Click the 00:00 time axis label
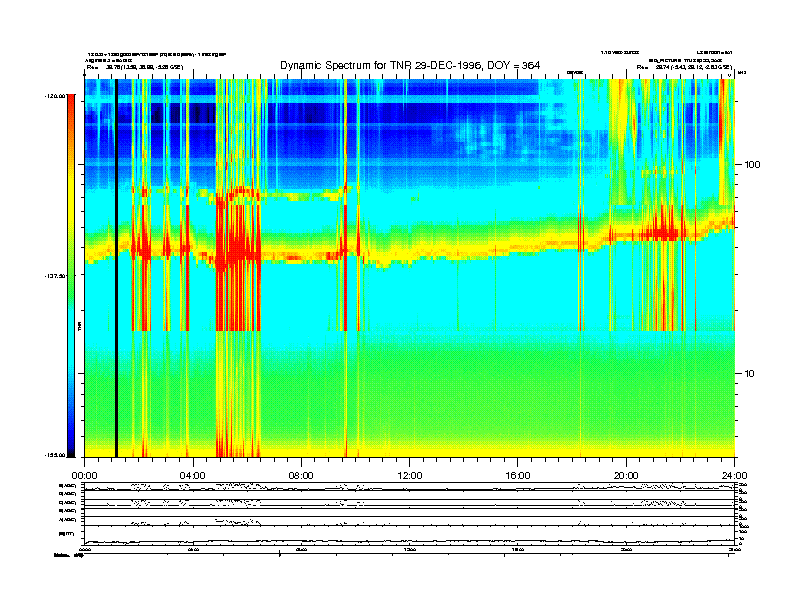 pos(84,476)
